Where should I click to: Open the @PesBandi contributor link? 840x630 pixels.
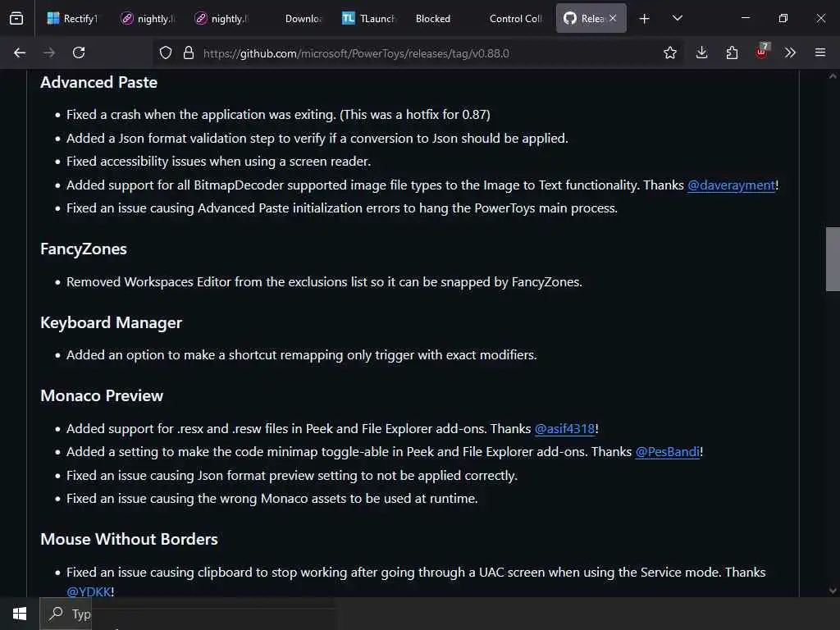click(668, 452)
